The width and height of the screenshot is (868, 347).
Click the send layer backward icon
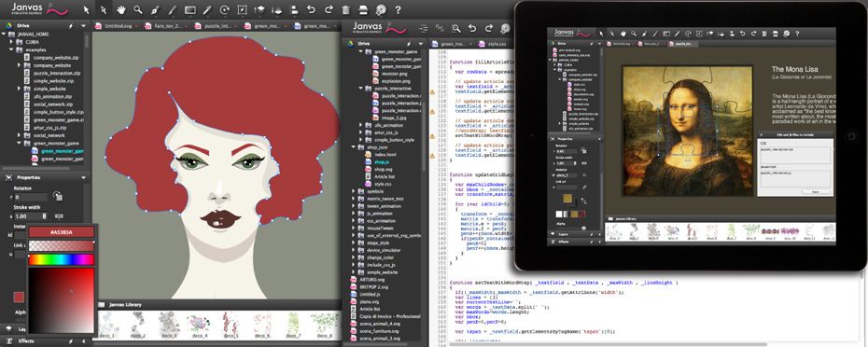277,9
